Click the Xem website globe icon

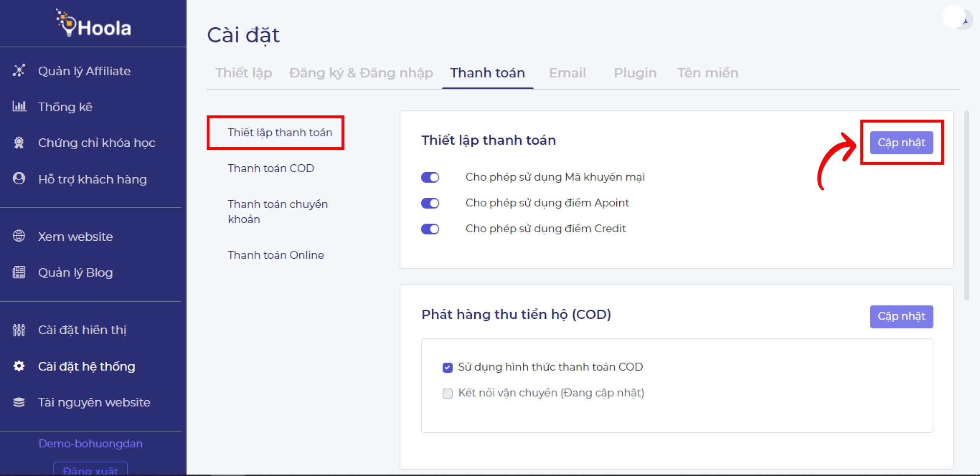click(19, 236)
